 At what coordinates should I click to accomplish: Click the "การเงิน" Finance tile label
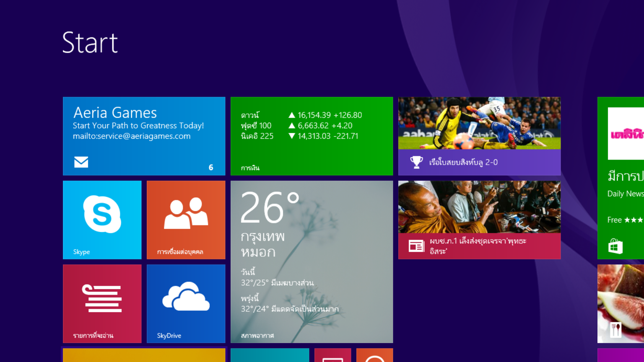coord(250,168)
